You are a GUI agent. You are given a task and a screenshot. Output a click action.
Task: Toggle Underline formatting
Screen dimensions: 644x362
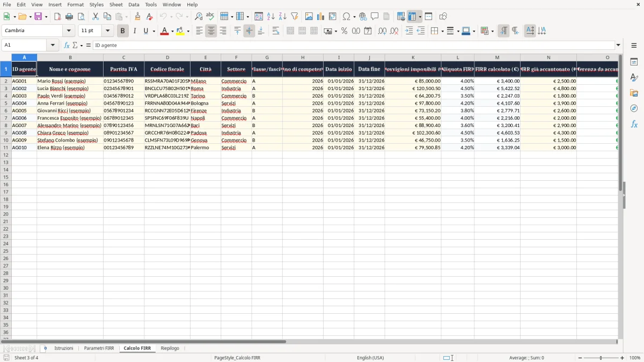point(145,31)
